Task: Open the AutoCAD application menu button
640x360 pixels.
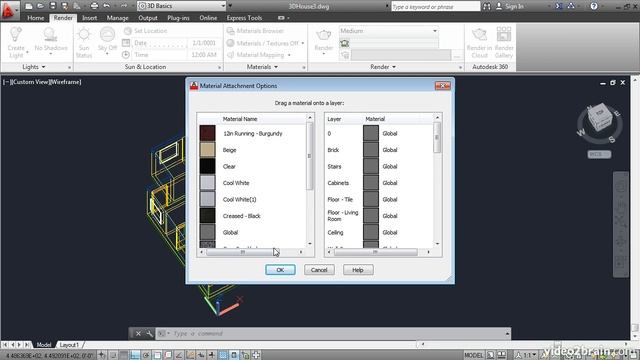Action: tap(9, 10)
